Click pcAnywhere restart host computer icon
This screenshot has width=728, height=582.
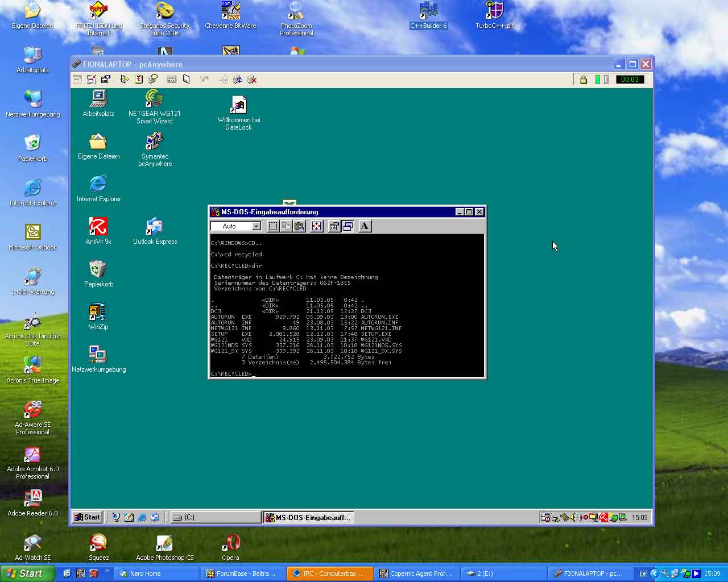click(238, 80)
